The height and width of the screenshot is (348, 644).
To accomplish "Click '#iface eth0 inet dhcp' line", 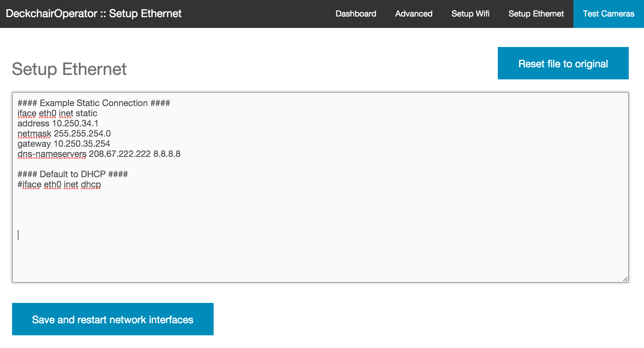I will (x=59, y=184).
